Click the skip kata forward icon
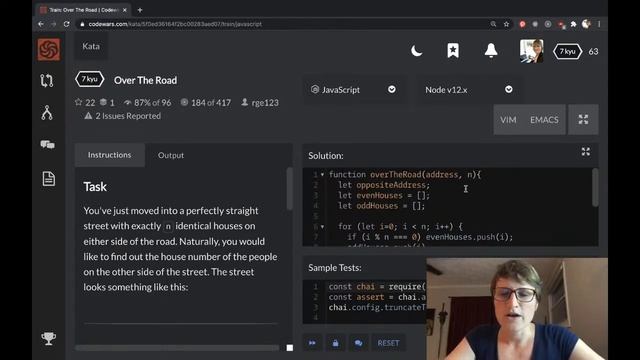This screenshot has height=360, width=640. 312,343
